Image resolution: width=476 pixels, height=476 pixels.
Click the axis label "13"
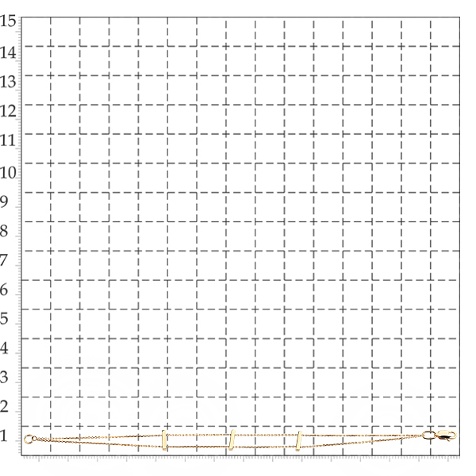(x=8, y=82)
